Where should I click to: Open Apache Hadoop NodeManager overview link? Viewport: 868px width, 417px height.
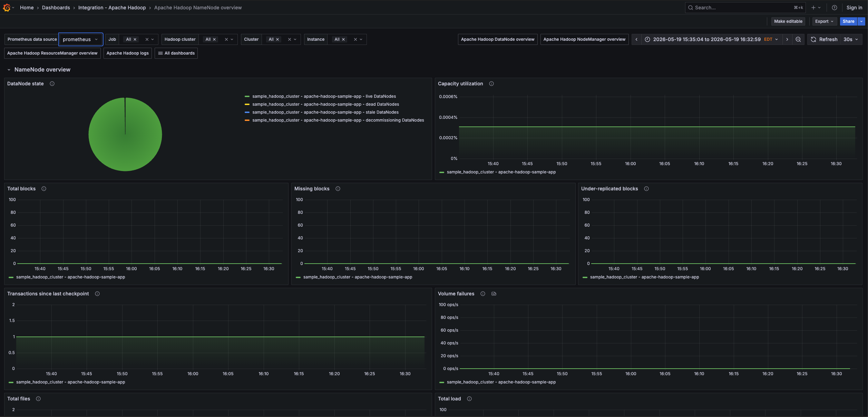(584, 39)
